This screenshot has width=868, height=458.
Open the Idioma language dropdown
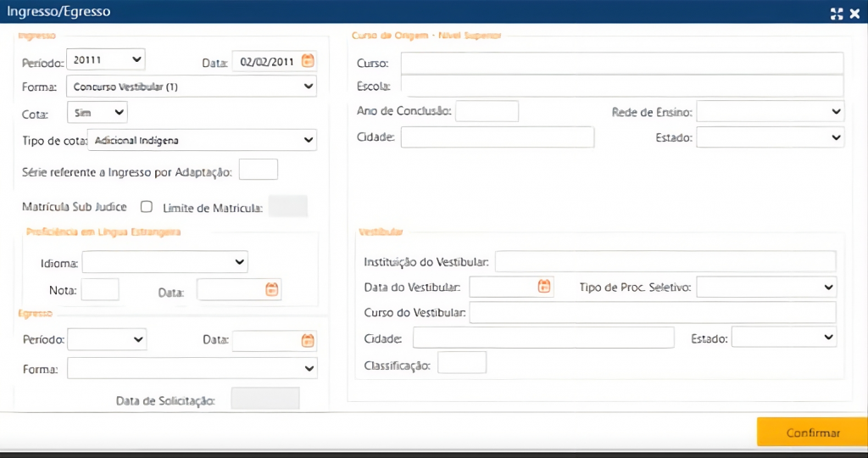165,262
